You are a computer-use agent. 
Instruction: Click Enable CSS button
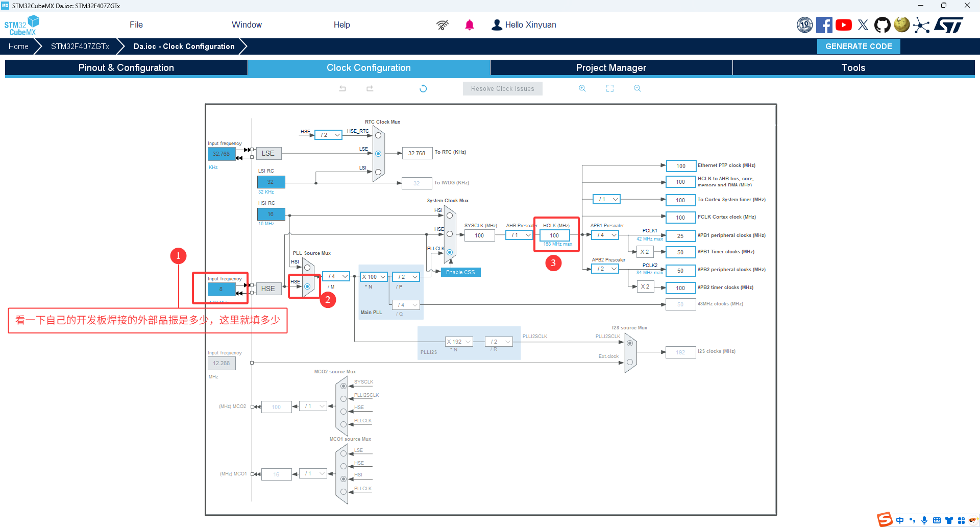pyautogui.click(x=460, y=272)
